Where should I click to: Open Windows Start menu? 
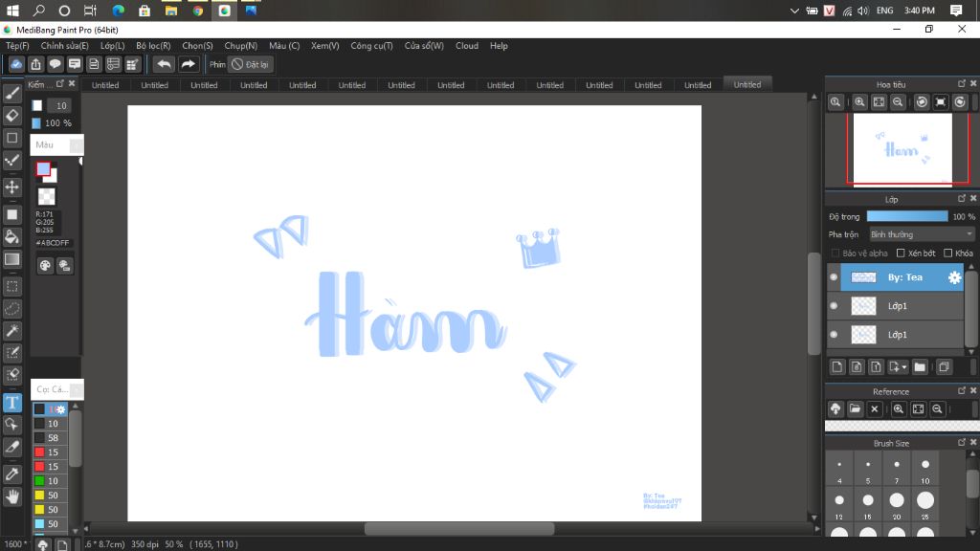pyautogui.click(x=12, y=11)
